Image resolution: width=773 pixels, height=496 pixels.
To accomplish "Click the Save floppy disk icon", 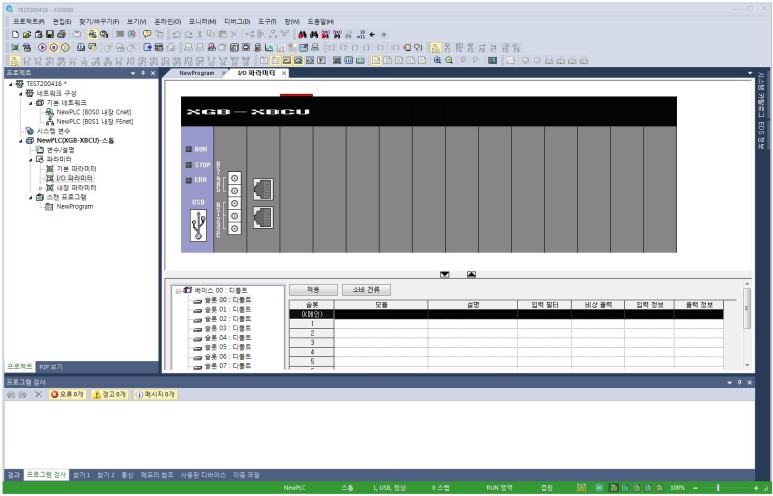I will (50, 35).
